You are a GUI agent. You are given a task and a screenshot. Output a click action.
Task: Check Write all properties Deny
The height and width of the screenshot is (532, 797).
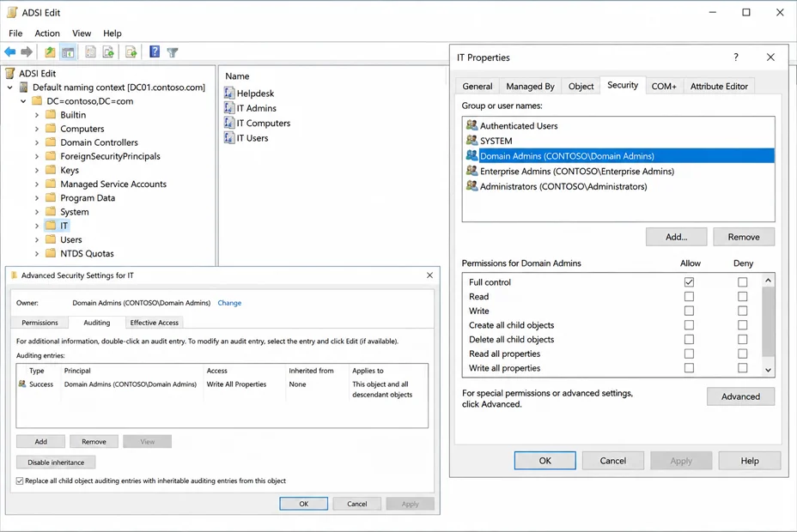point(743,367)
